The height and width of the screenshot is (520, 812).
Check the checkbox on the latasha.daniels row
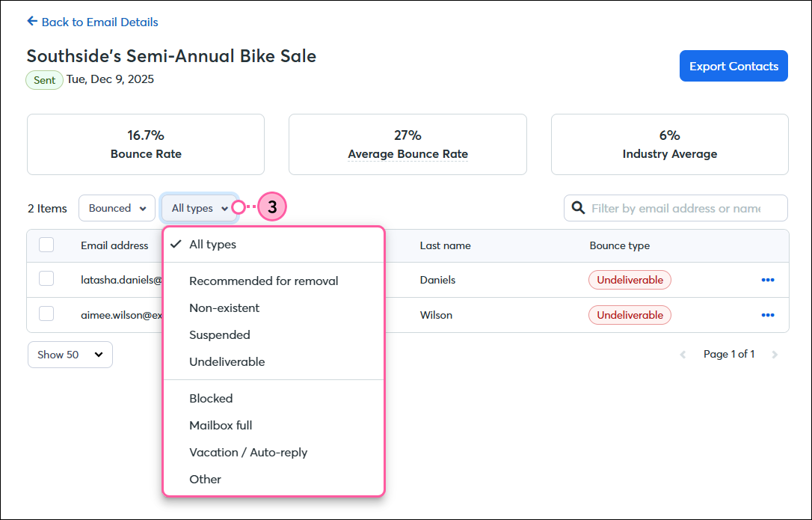[46, 278]
